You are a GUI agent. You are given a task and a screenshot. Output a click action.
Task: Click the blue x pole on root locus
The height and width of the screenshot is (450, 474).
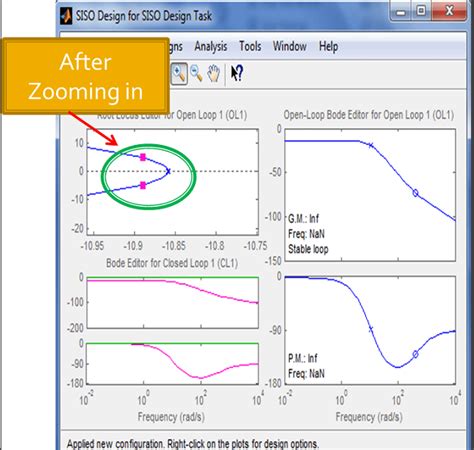point(168,171)
